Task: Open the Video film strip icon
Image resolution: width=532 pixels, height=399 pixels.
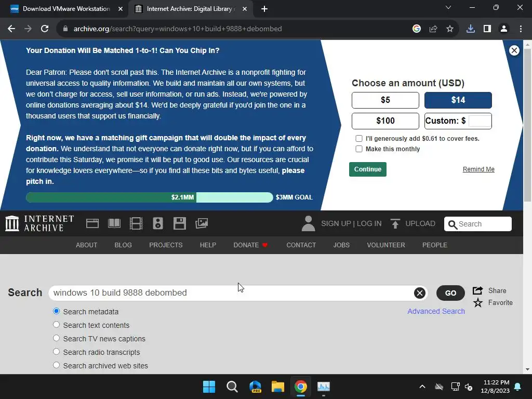Action: [x=136, y=223]
